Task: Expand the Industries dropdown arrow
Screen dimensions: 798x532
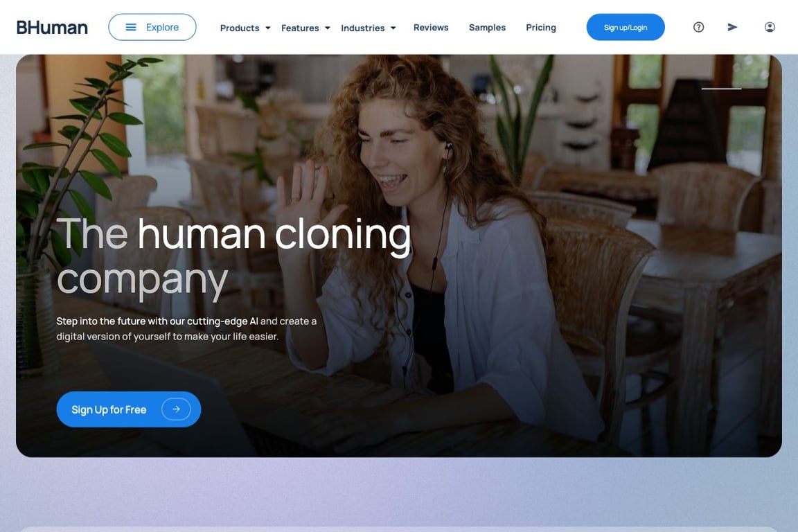Action: pos(393,28)
